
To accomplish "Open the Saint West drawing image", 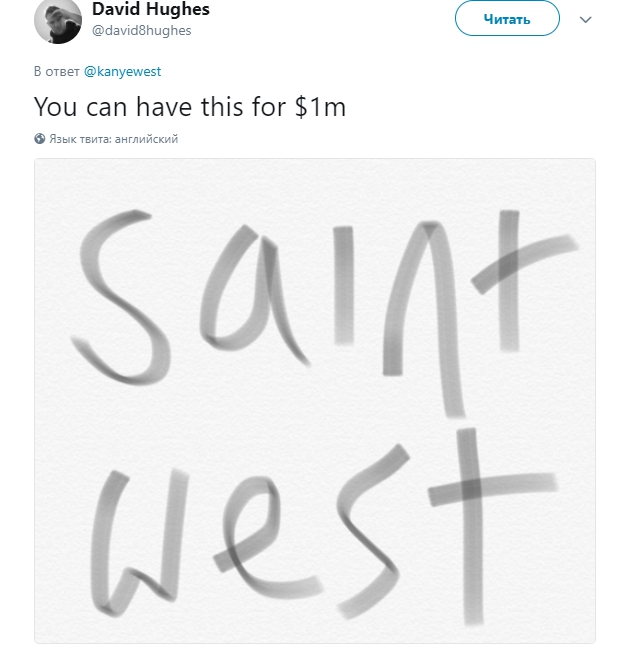I will pos(315,400).
